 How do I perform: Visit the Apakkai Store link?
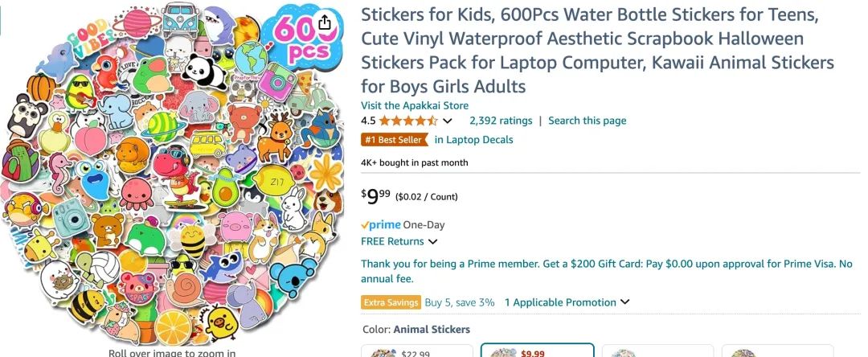[x=415, y=105]
